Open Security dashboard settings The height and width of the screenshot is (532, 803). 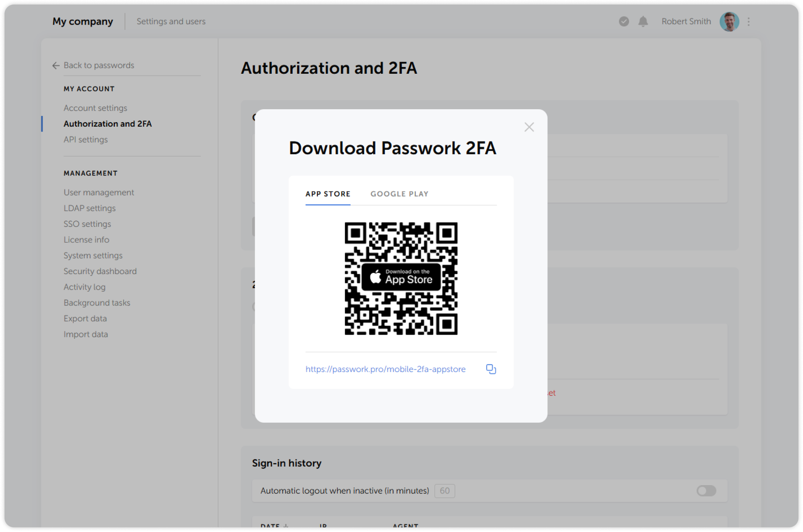(100, 271)
